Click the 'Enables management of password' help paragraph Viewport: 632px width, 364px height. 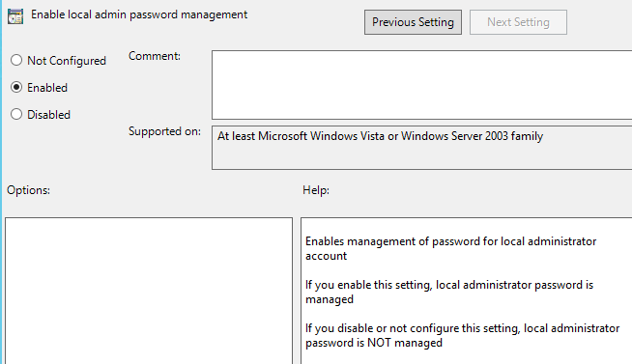click(x=450, y=248)
